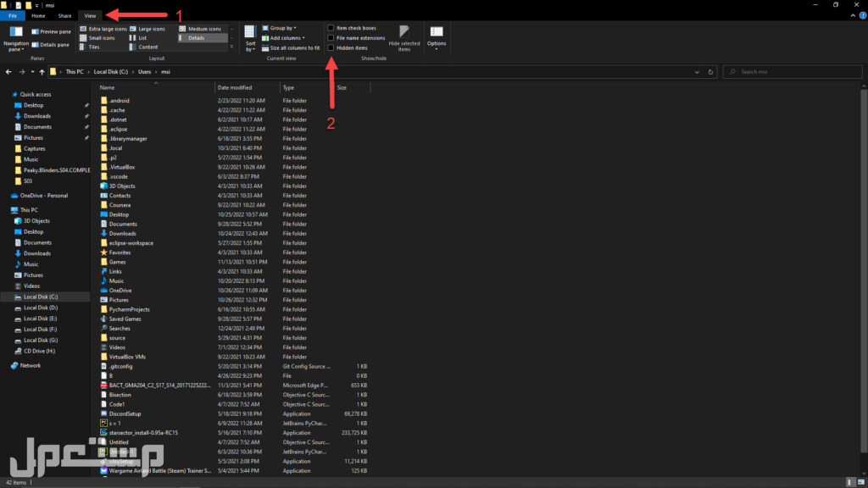The height and width of the screenshot is (488, 868).
Task: Switch to Extra large icons layout
Action: coord(103,29)
